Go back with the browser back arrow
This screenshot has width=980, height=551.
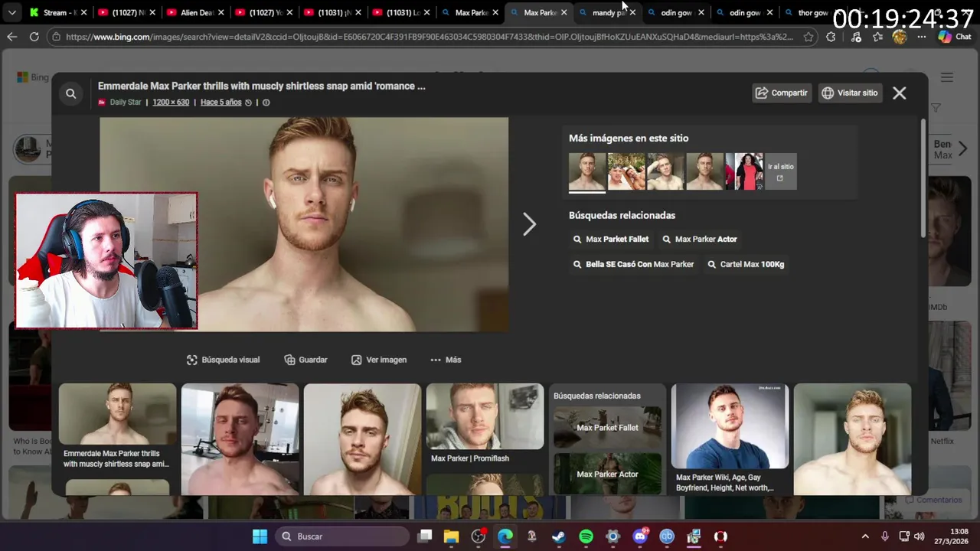tap(11, 37)
